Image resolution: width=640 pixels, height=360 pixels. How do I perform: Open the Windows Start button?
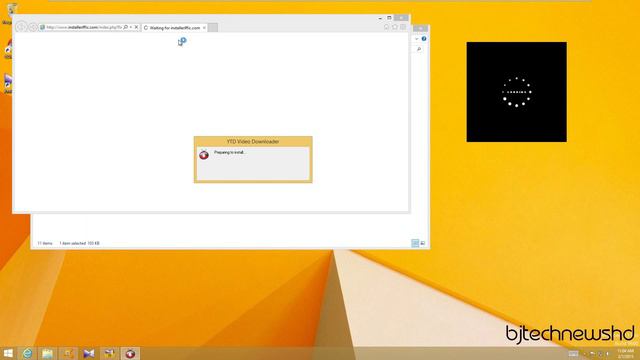point(8,353)
